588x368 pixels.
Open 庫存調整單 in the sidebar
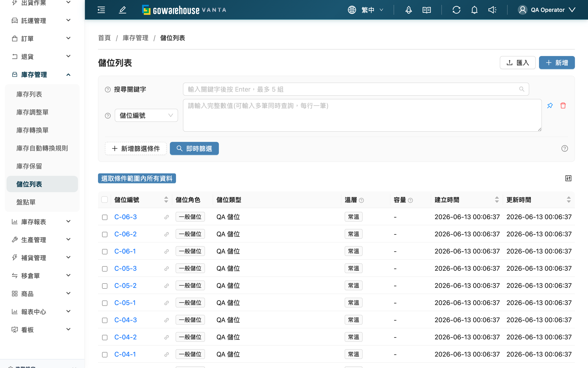(x=42, y=112)
